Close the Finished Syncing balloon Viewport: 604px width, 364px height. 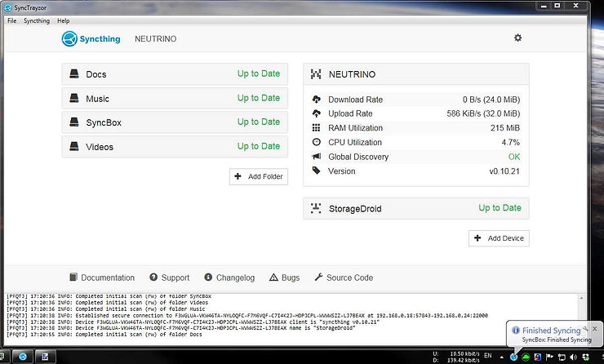coord(595,329)
